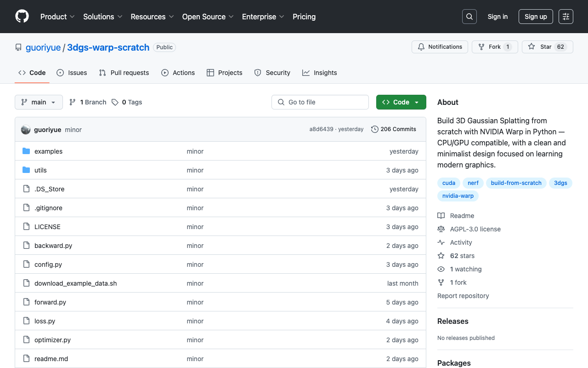Click the file icon for forward.py
The height and width of the screenshot is (368, 588).
26,302
